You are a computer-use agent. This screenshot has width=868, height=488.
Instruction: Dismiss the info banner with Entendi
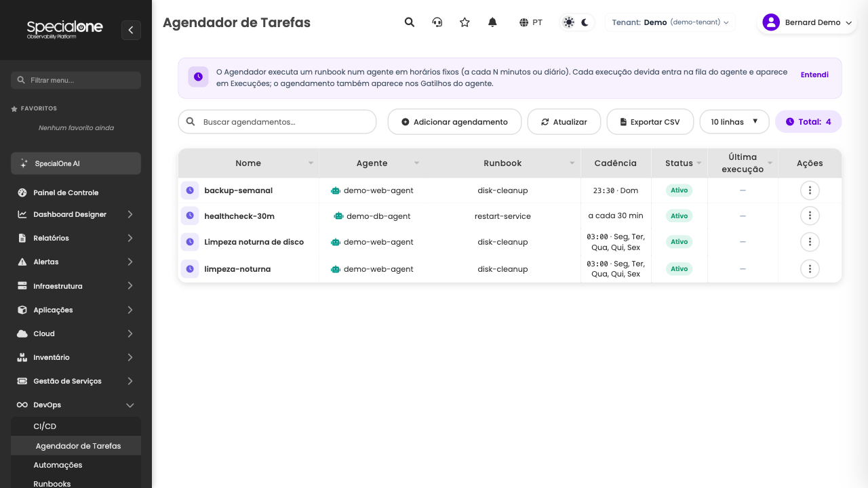pos(814,75)
